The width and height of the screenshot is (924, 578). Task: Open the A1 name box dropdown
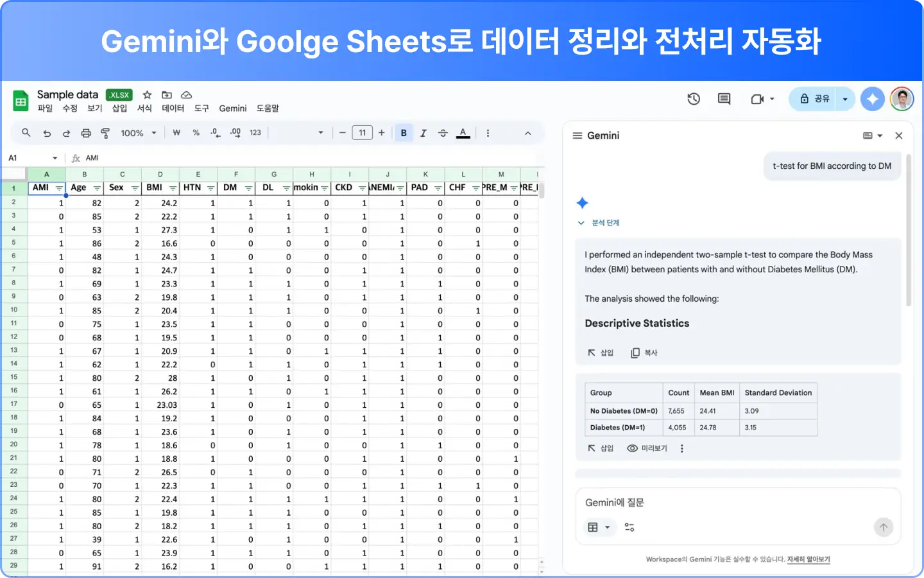[x=55, y=158]
